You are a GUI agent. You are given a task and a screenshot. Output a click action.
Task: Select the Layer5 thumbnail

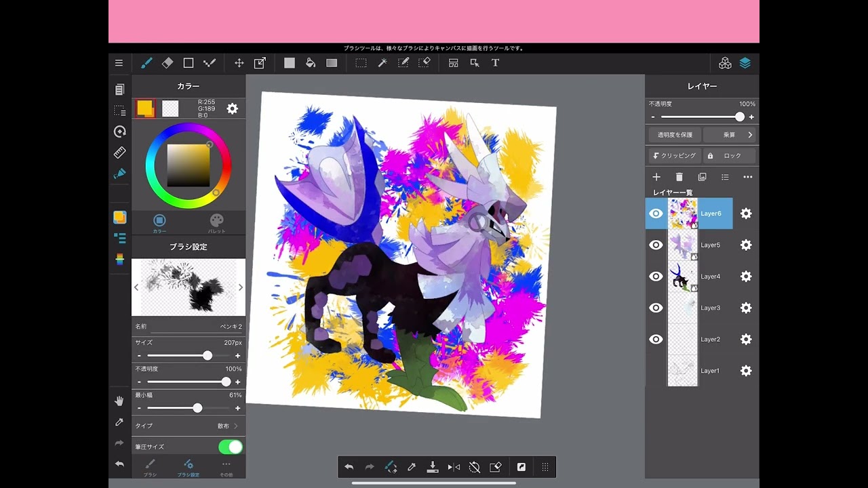(x=683, y=245)
